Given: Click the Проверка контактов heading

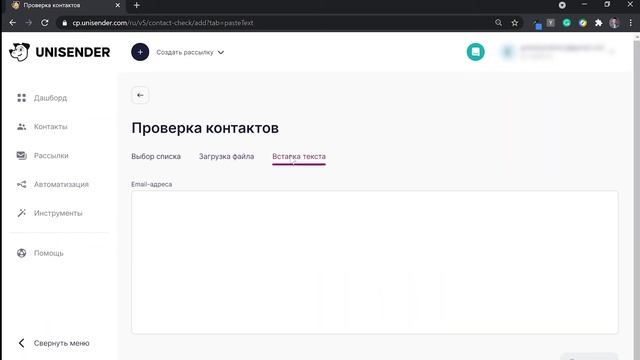Looking at the screenshot, I should (x=205, y=128).
